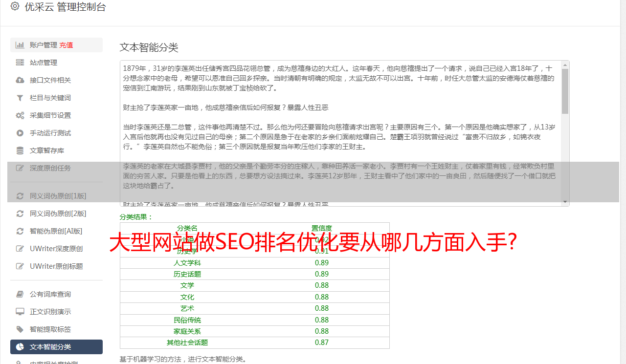Open 智能伪原创[AI版] tool
626x364 pixels.
(x=56, y=231)
